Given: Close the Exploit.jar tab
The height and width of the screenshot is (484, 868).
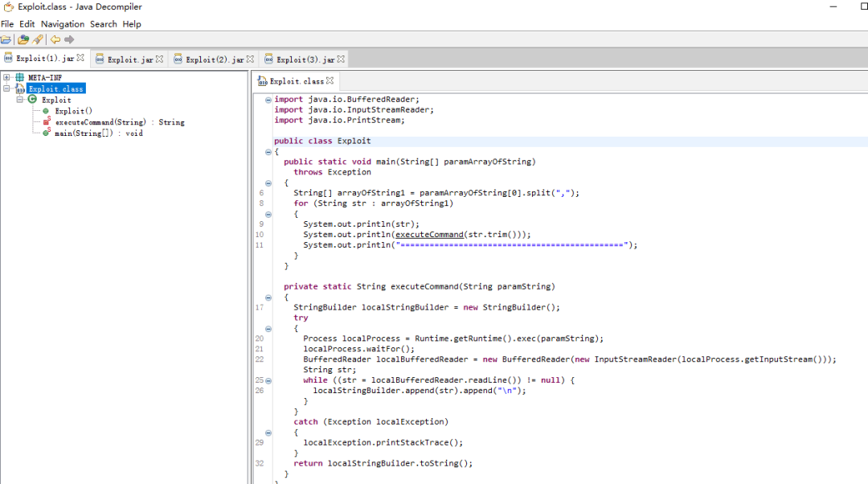Looking at the screenshot, I should [x=159, y=59].
